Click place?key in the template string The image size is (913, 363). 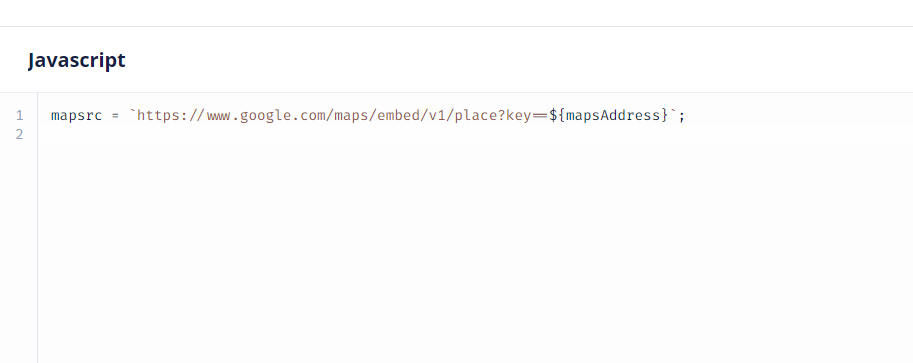pyautogui.click(x=493, y=115)
